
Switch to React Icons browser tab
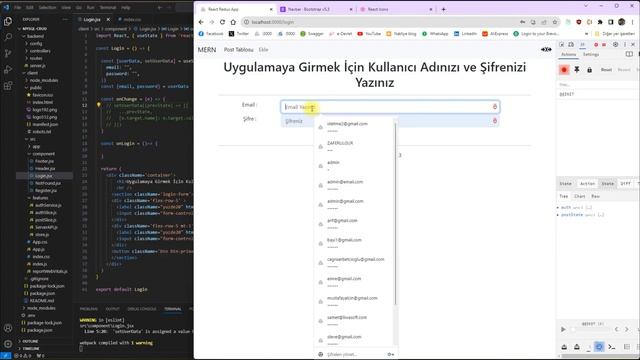[x=396, y=9]
